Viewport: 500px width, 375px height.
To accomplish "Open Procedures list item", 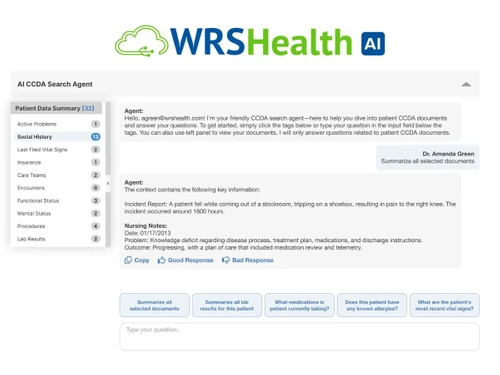I will click(59, 226).
